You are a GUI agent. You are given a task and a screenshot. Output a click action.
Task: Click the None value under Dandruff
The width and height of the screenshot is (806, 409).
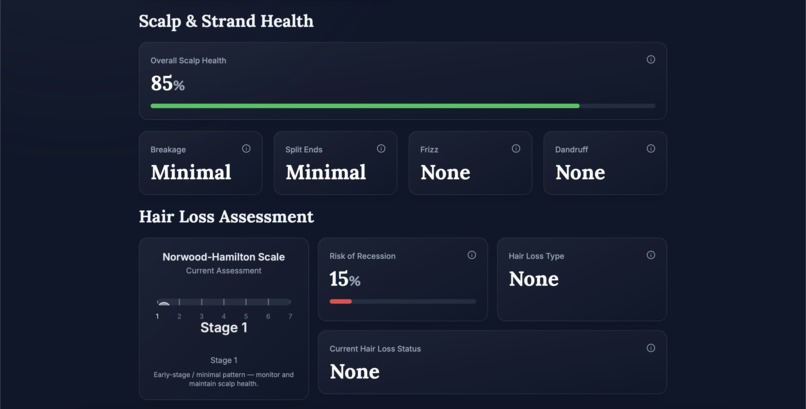(580, 173)
